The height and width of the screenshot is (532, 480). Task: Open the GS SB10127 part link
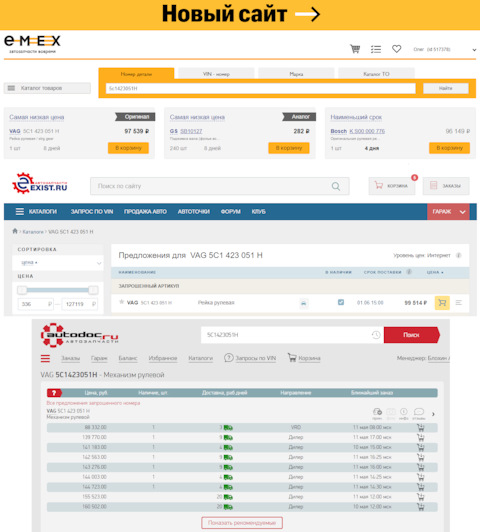pos(191,131)
